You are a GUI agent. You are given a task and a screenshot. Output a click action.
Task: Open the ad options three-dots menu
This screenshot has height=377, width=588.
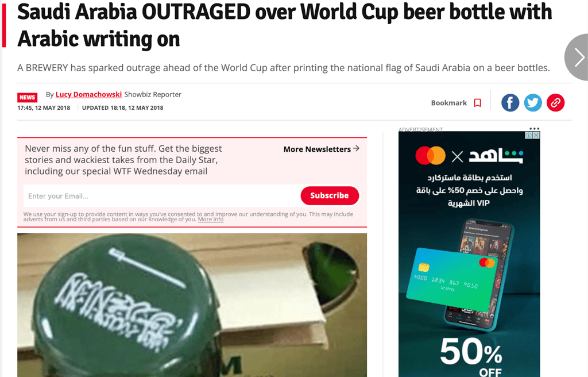click(535, 128)
